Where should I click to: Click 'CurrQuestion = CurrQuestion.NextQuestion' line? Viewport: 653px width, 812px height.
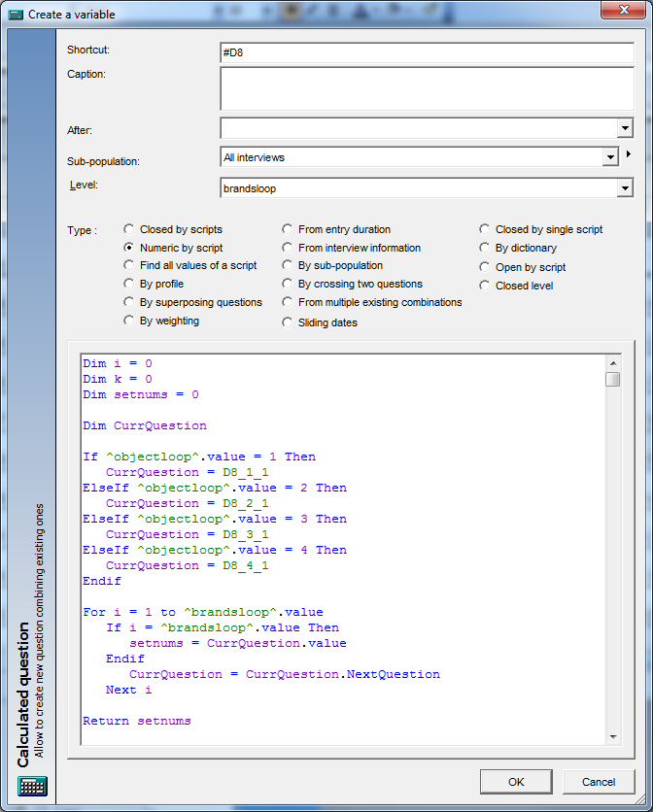click(285, 674)
